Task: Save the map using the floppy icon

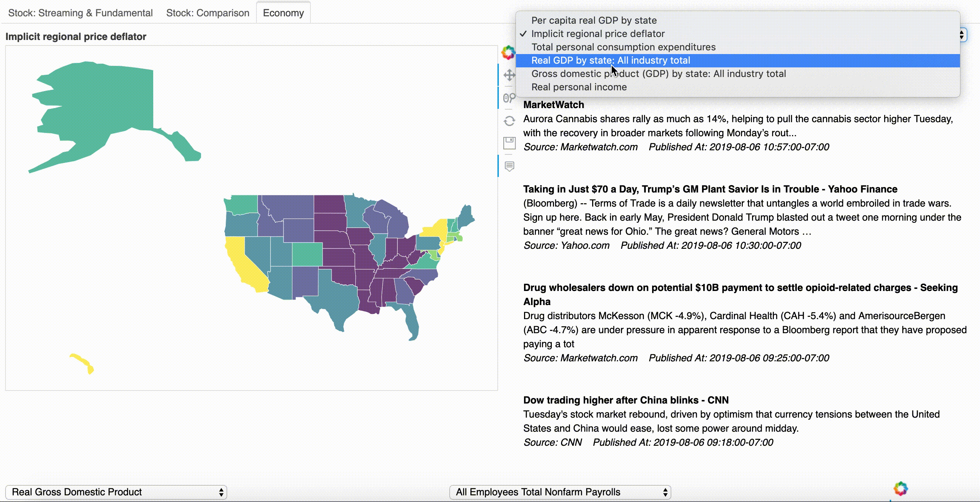Action: point(509,143)
